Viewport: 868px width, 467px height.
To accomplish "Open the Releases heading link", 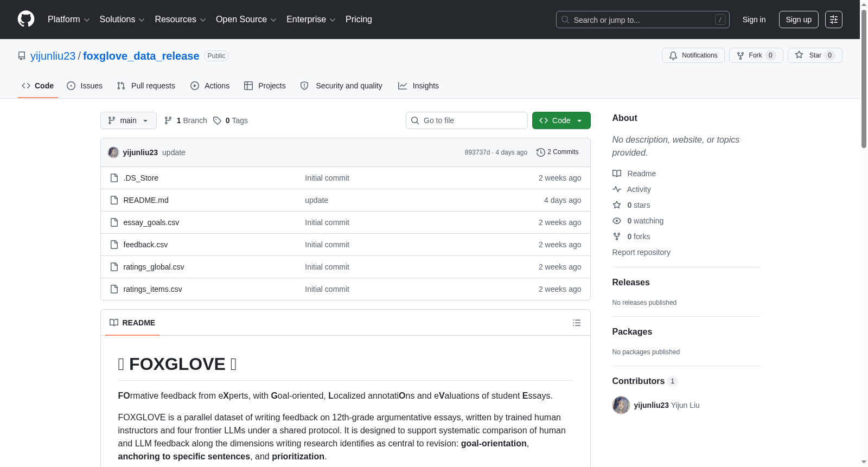I will click(x=631, y=283).
